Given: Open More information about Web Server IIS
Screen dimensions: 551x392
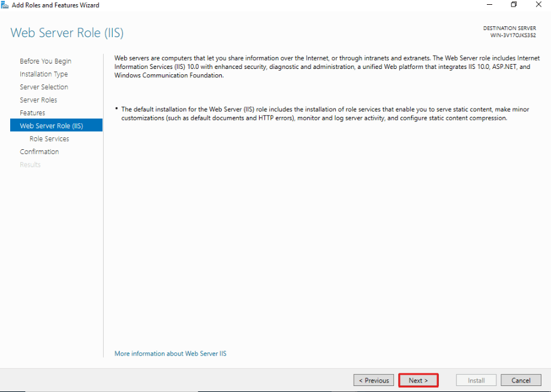Looking at the screenshot, I should point(170,354).
